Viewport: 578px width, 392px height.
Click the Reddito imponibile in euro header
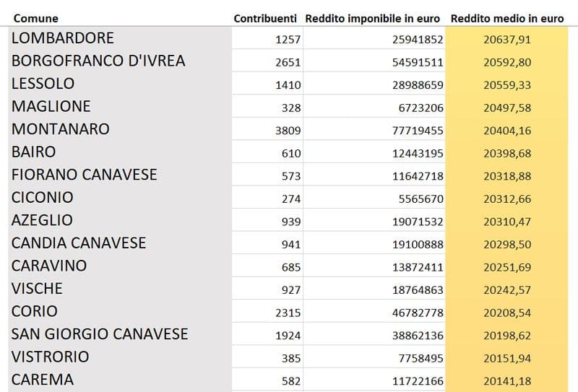pos(373,18)
